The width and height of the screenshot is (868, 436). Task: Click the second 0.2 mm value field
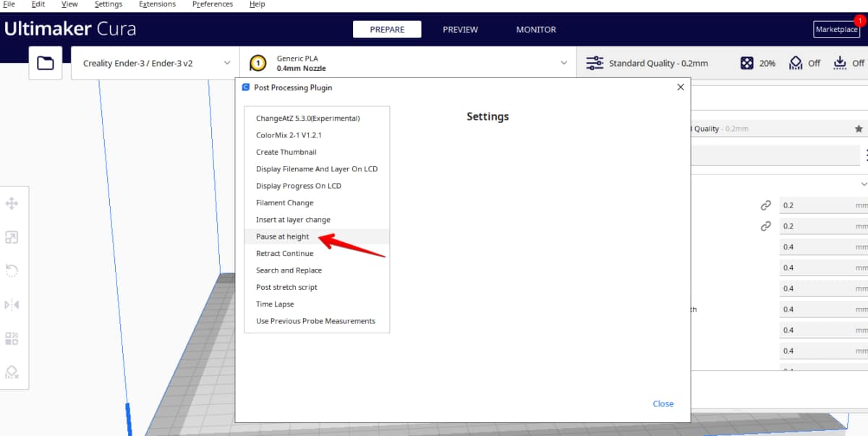tap(823, 226)
